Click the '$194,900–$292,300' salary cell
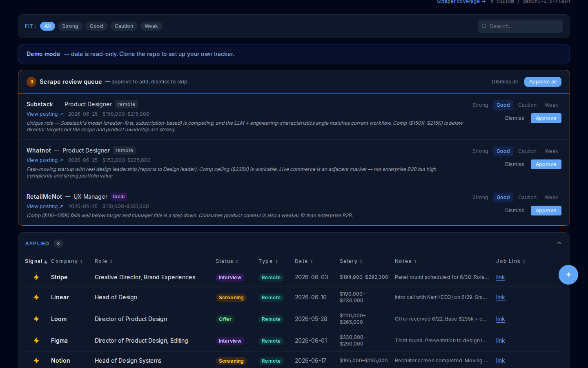Screen dimensions: 588x368 click(x=364, y=277)
